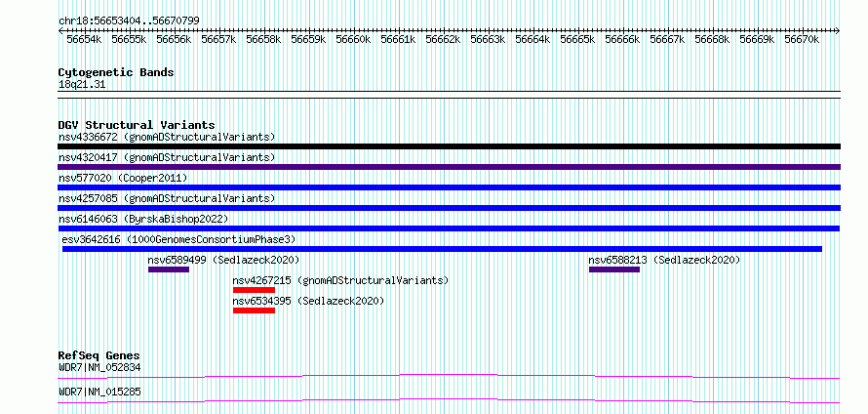The width and height of the screenshot is (868, 414).
Task: Click the 56667k ruler label
Action: 668,39
